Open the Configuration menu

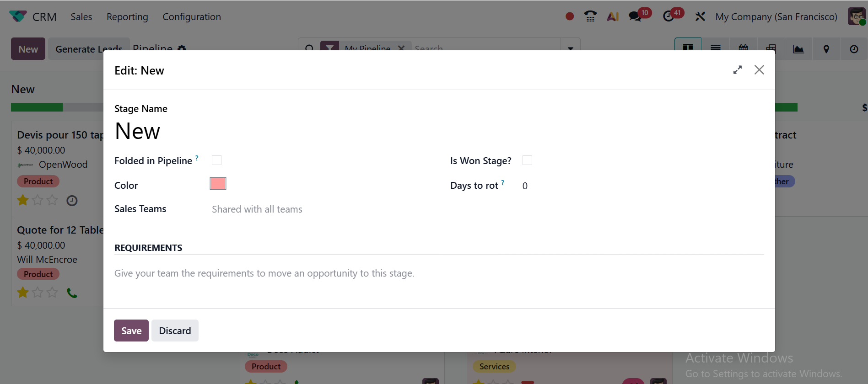(x=192, y=16)
